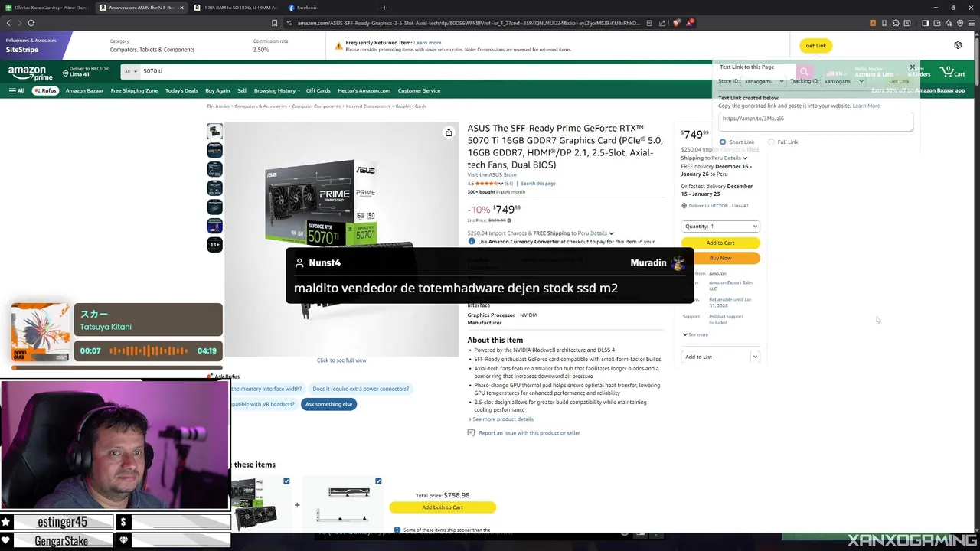Switch to the Facebook browser tab

pos(307,8)
